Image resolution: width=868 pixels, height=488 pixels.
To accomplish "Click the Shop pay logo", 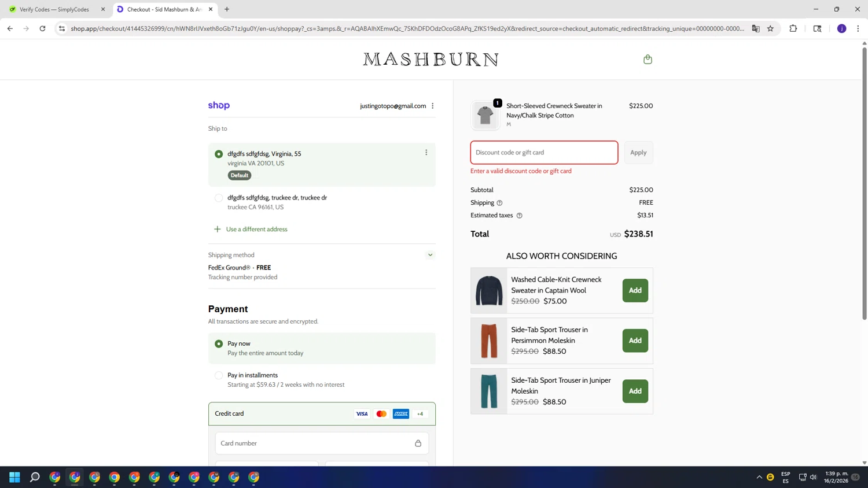I will pyautogui.click(x=219, y=105).
